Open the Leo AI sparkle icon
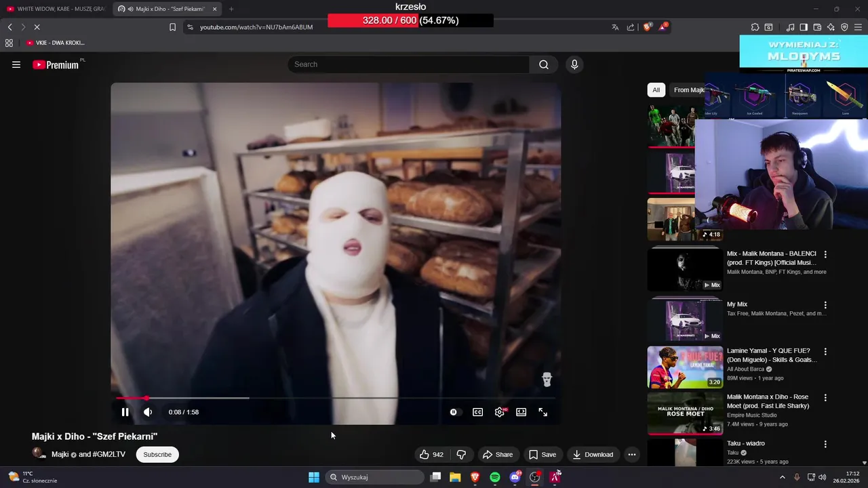The image size is (868, 488). pyautogui.click(x=831, y=27)
